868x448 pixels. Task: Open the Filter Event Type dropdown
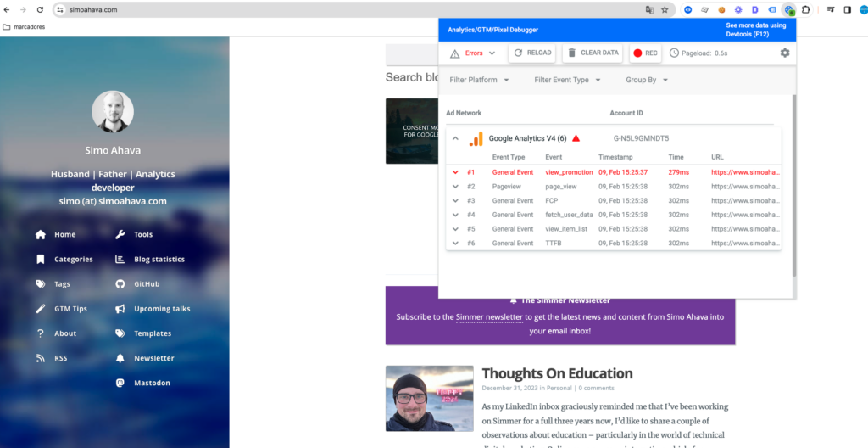coord(567,80)
